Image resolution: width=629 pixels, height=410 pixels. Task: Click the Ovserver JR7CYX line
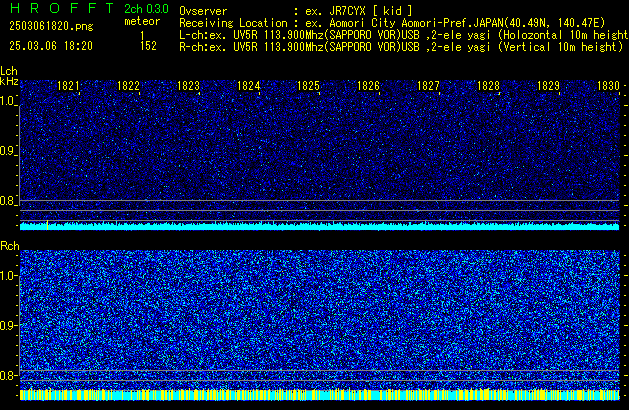coord(296,11)
